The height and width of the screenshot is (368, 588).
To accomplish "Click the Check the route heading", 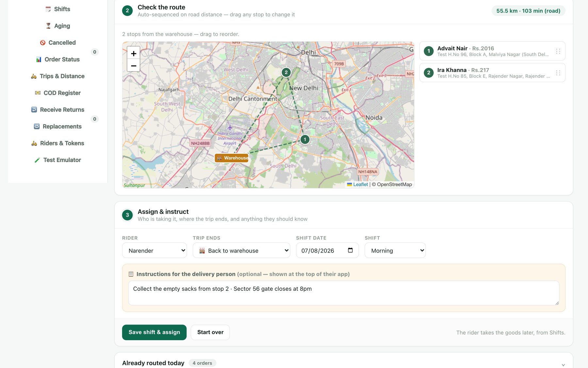I will point(161,7).
